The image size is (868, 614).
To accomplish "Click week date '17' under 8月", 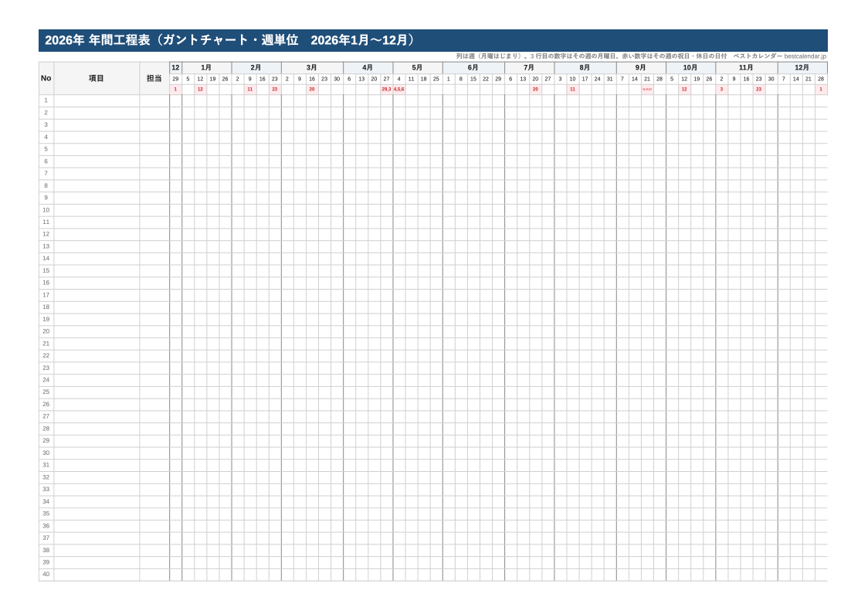I will (x=585, y=80).
